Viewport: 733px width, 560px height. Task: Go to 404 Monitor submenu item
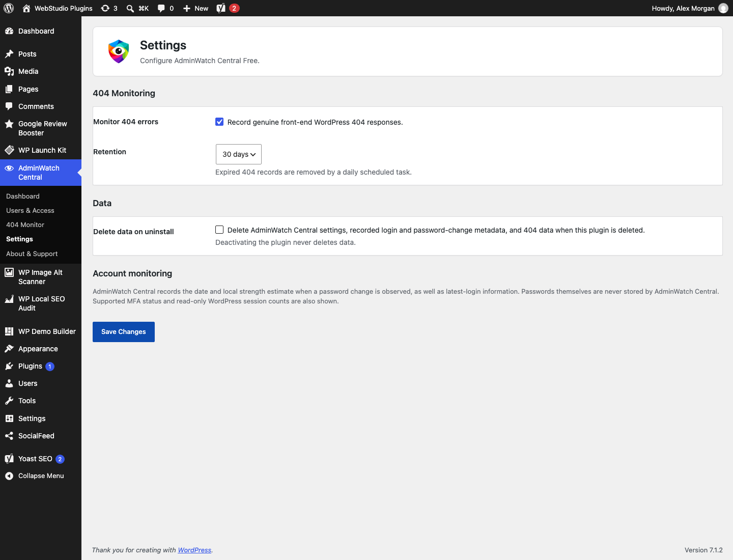(25, 225)
